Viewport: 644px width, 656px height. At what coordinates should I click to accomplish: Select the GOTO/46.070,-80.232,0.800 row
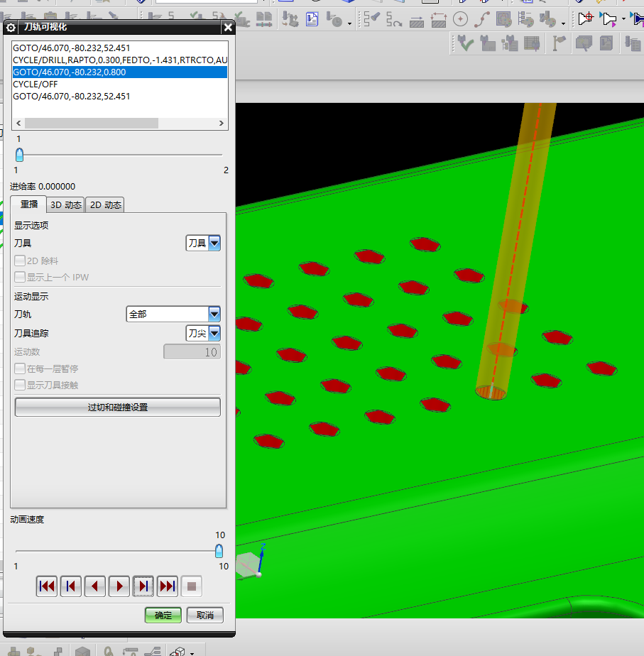(x=120, y=72)
